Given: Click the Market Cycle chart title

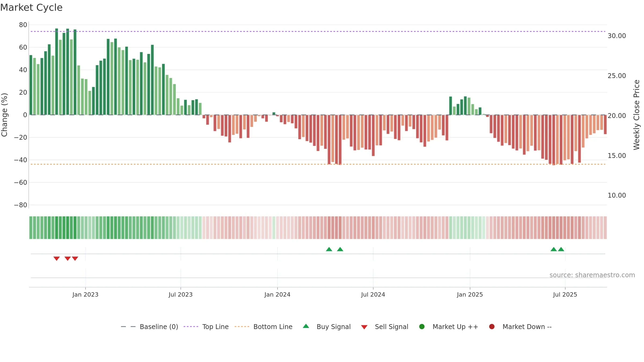Looking at the screenshot, I should tap(31, 8).
